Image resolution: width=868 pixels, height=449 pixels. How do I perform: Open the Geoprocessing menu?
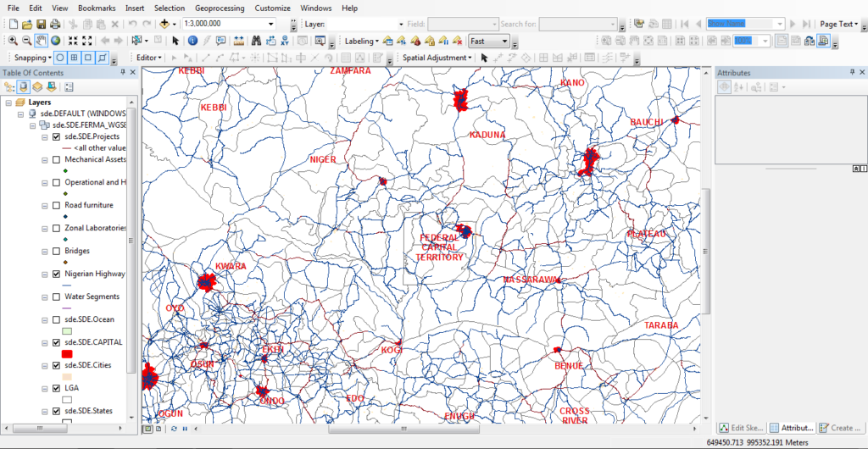(x=220, y=8)
